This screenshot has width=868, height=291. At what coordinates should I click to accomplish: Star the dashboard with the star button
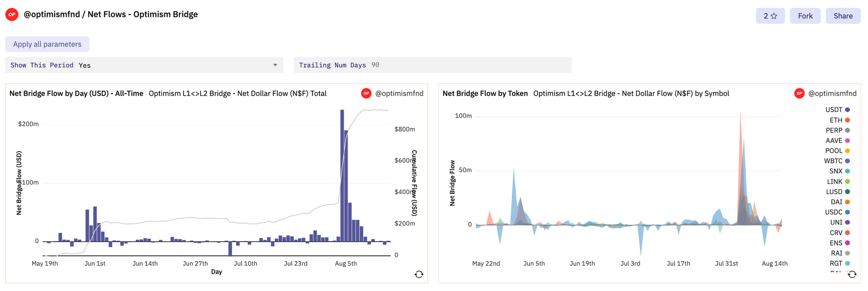pyautogui.click(x=770, y=16)
